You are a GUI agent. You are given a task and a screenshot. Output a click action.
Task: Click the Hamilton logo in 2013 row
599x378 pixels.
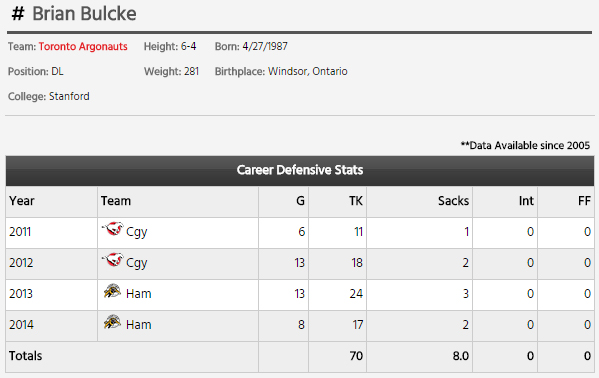pyautogui.click(x=112, y=291)
